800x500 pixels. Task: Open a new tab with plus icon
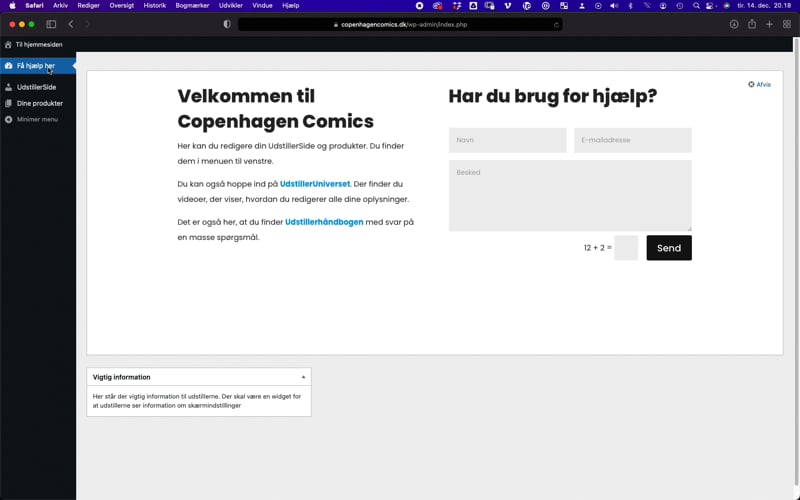click(769, 24)
